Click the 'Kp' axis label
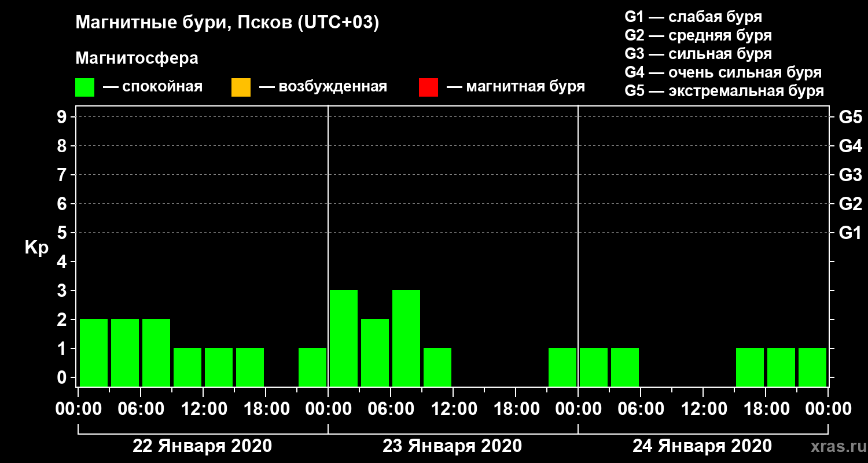The width and height of the screenshot is (868, 463). [36, 247]
